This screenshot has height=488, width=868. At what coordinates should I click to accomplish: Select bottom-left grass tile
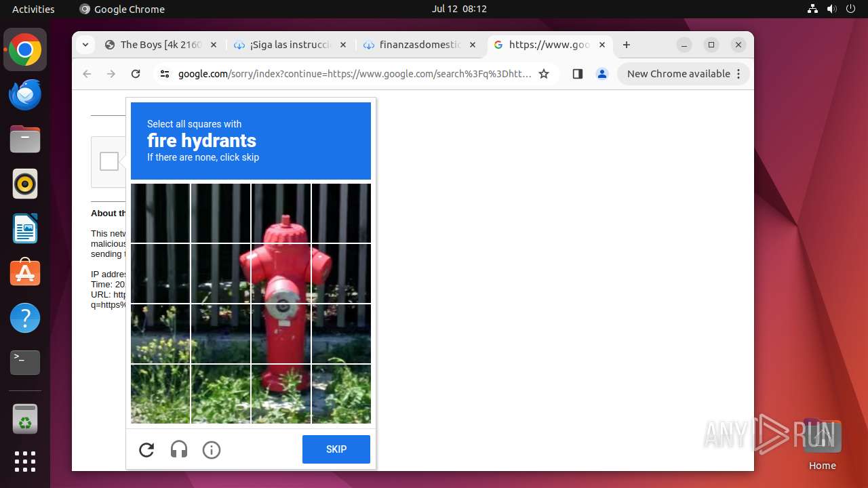pyautogui.click(x=160, y=394)
